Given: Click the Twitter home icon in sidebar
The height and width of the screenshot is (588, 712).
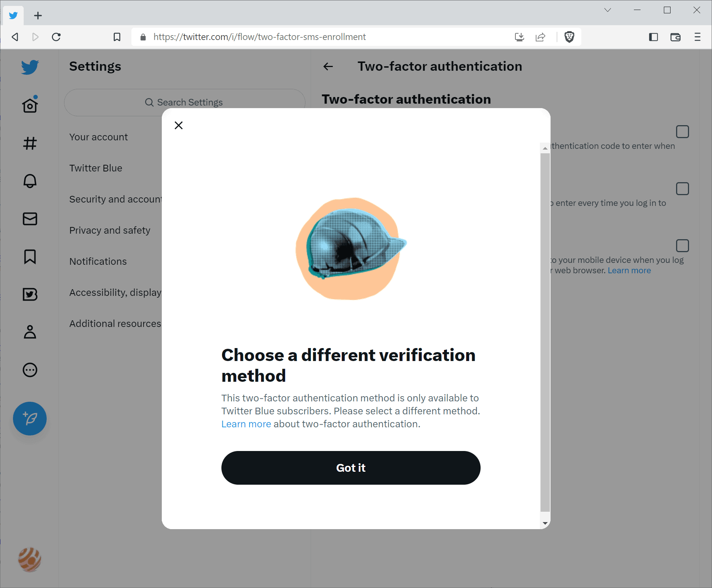Looking at the screenshot, I should (30, 105).
